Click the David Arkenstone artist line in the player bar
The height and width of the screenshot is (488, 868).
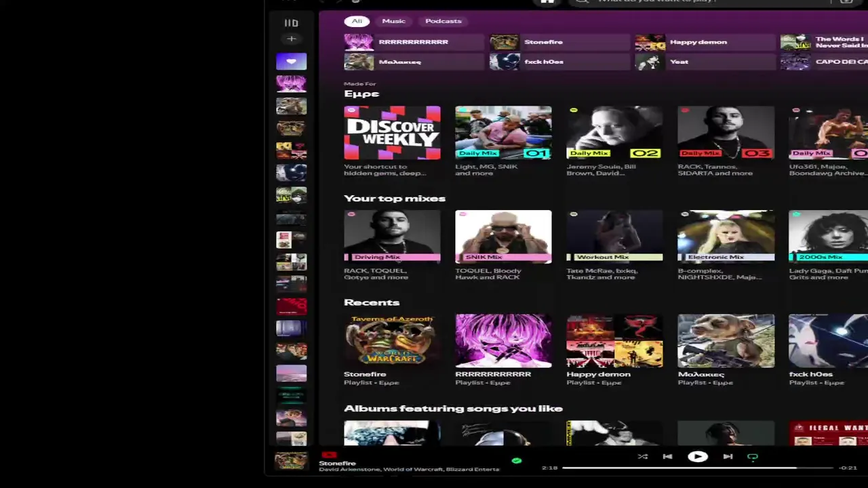point(409,470)
